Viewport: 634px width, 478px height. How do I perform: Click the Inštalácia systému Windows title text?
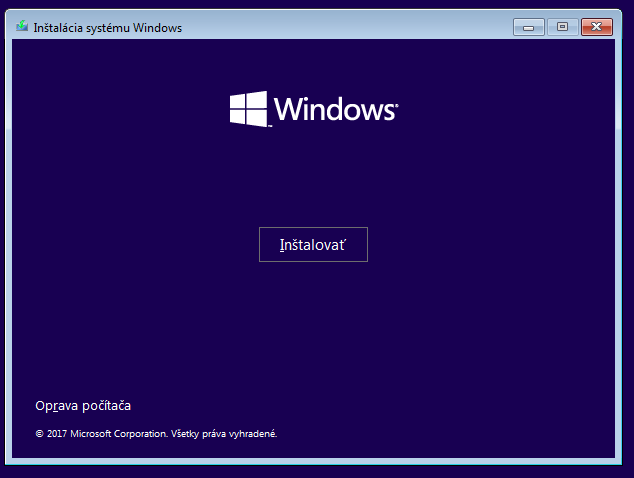(x=107, y=28)
